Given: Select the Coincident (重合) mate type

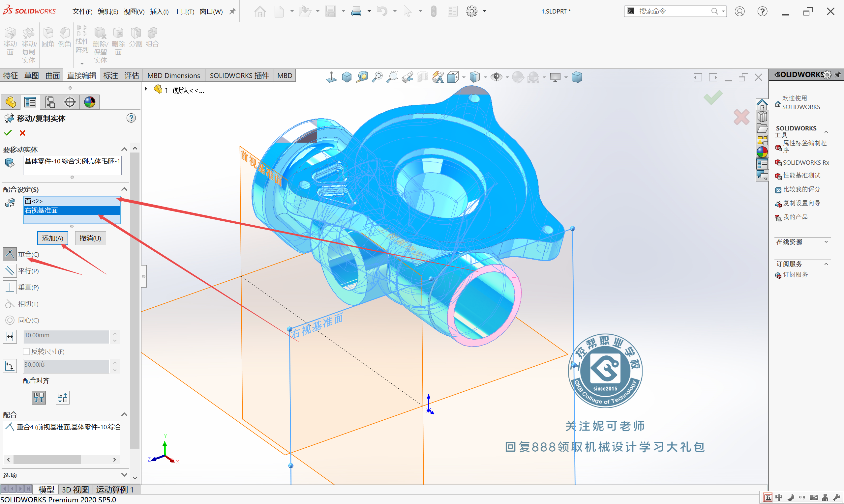Looking at the screenshot, I should click(x=10, y=254).
